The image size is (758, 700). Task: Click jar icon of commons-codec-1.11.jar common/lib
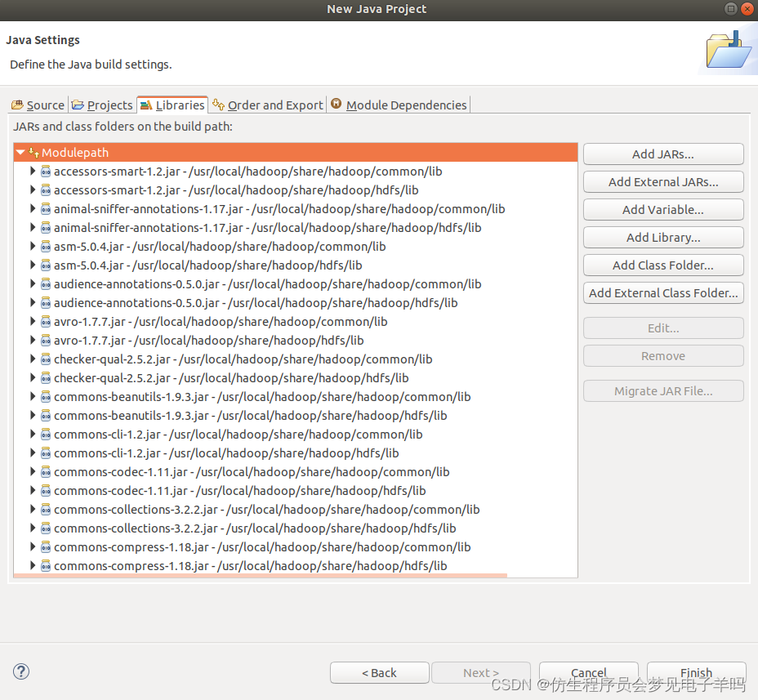46,472
